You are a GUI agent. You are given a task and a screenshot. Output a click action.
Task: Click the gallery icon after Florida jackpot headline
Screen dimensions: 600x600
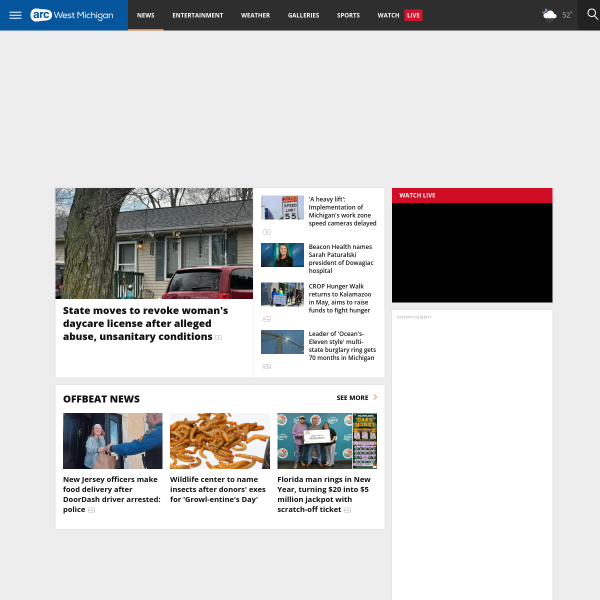347,510
